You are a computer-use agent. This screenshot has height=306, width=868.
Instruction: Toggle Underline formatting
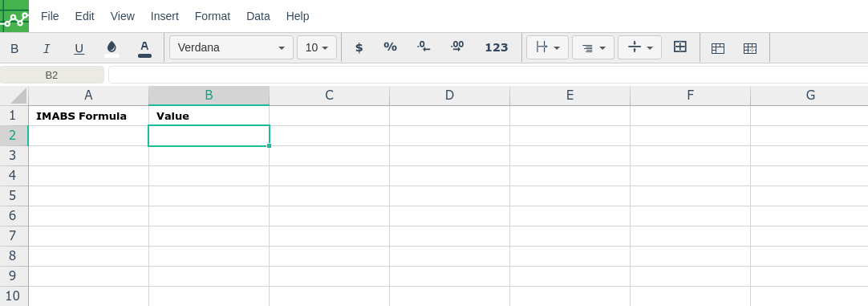coord(79,48)
